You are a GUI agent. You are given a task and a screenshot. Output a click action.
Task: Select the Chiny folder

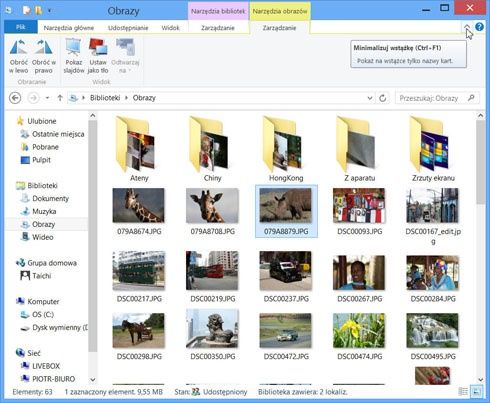tap(212, 149)
